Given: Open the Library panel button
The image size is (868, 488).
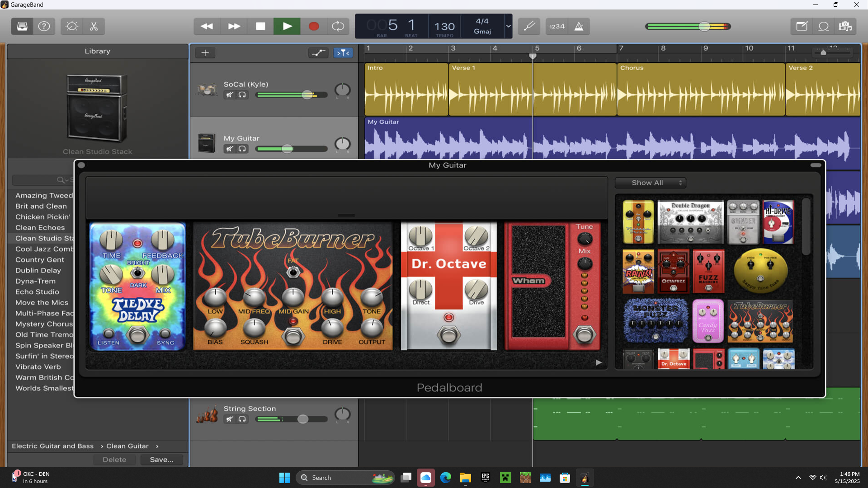Looking at the screenshot, I should pyautogui.click(x=22, y=26).
